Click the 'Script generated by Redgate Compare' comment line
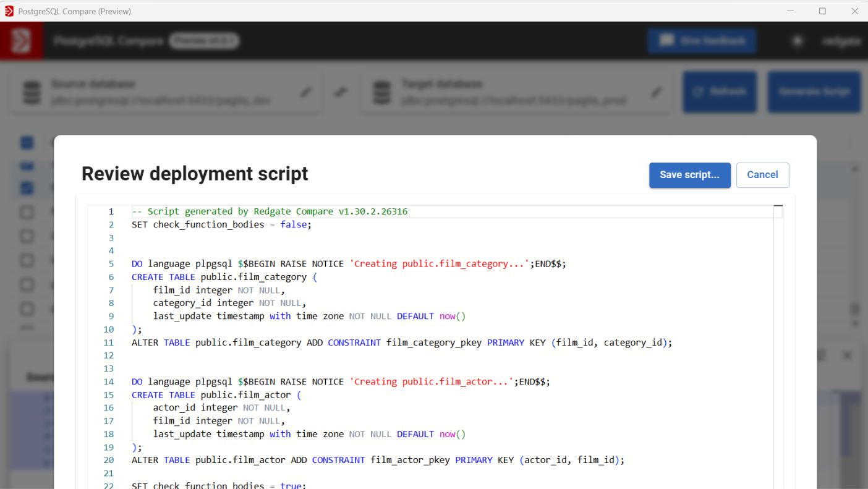The image size is (868, 489). tap(270, 211)
